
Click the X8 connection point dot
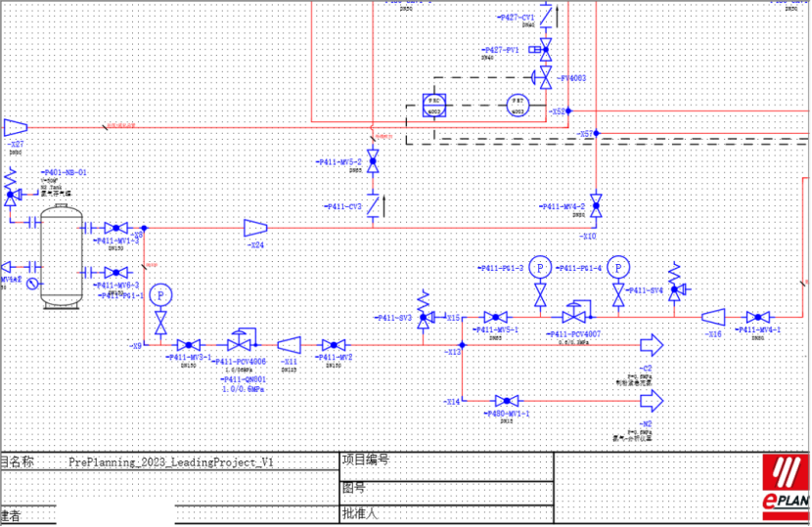[145, 228]
